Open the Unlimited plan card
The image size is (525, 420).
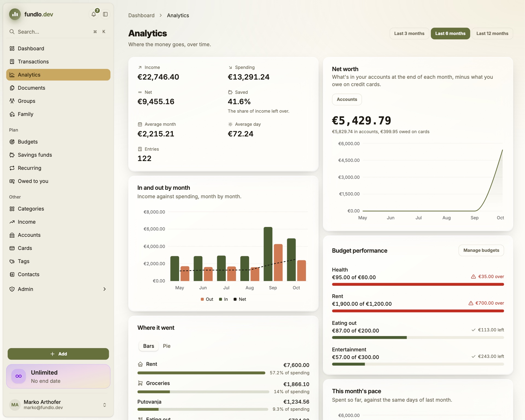58,376
